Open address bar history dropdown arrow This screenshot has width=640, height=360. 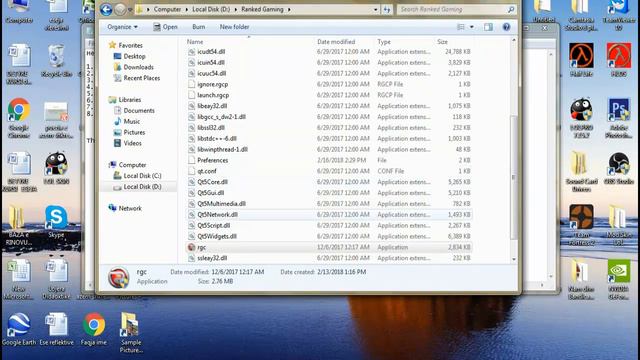coord(376,9)
